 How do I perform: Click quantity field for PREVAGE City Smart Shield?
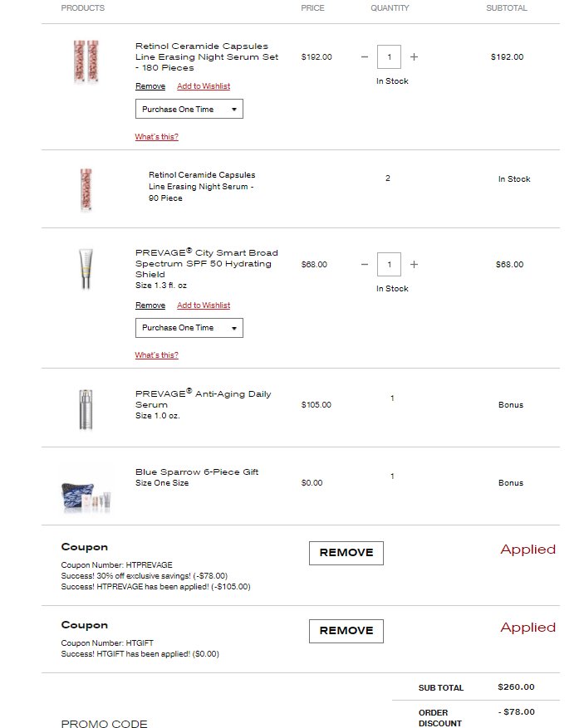(x=389, y=265)
